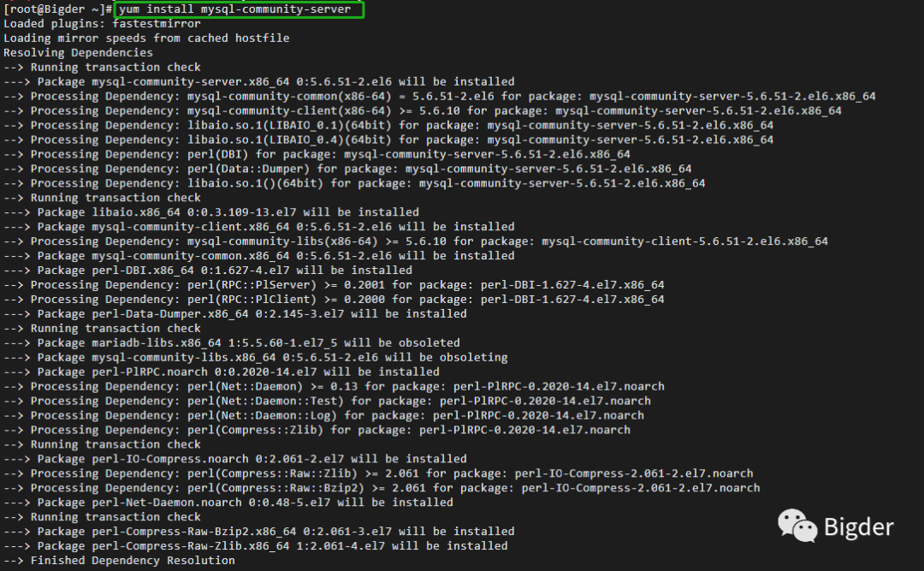Select the 'Package perl-PlRPC.noarch' install line
Screen dimensions: 924x571
[221, 372]
